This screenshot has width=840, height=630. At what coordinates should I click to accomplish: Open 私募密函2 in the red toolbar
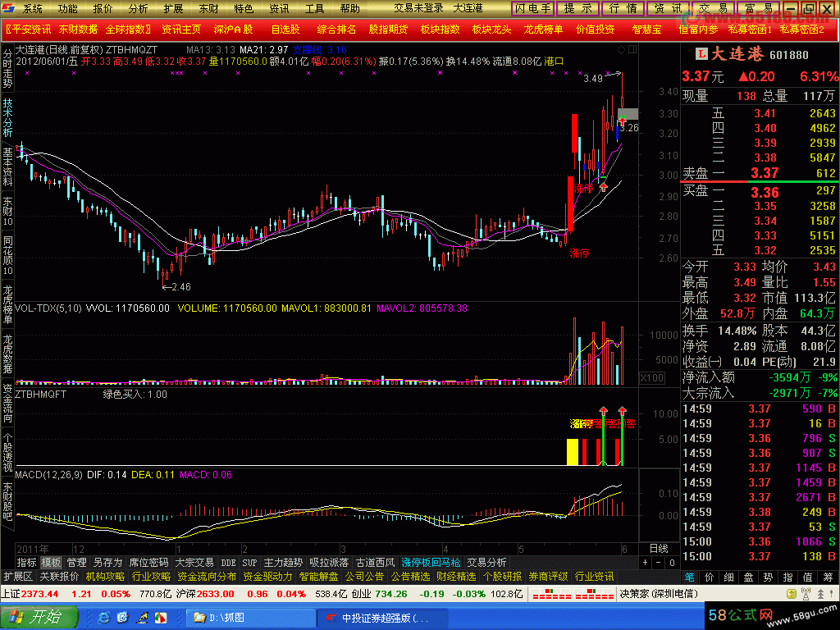coord(802,30)
